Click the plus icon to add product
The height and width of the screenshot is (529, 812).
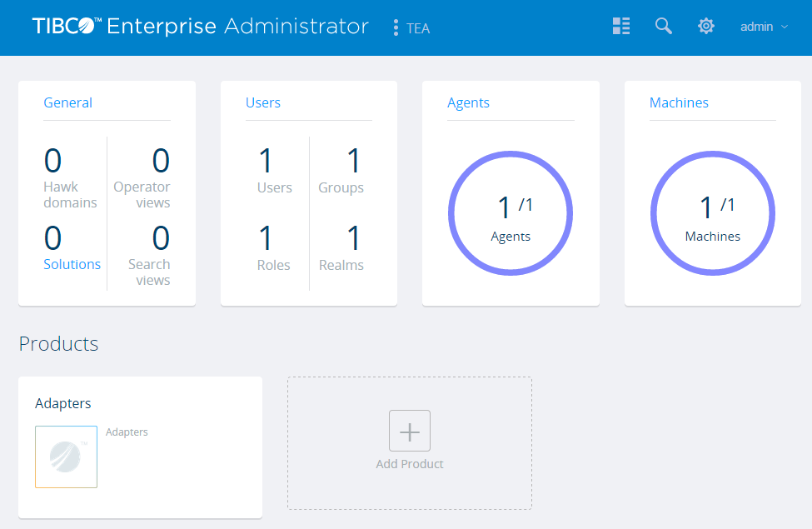410,431
